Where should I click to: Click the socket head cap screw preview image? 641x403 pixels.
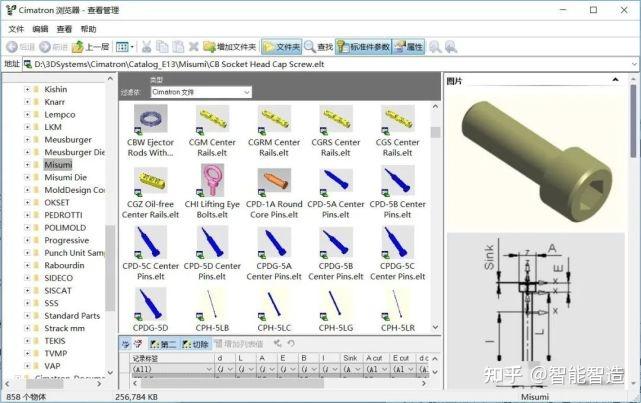pyautogui.click(x=537, y=159)
